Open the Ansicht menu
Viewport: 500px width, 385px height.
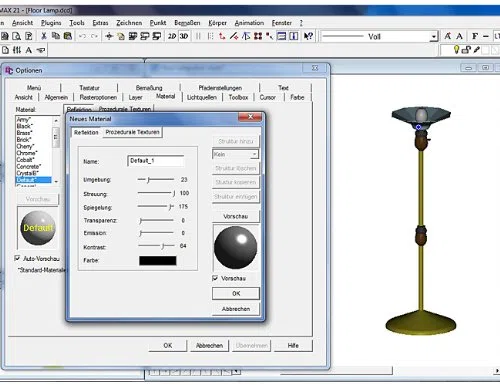pos(22,23)
